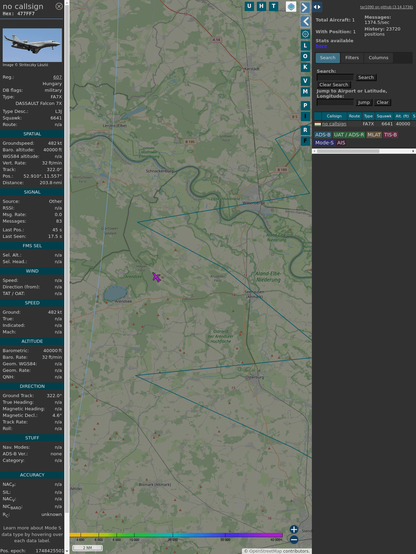Center map on selected aircraft icon
416x554 pixels.
305,34
